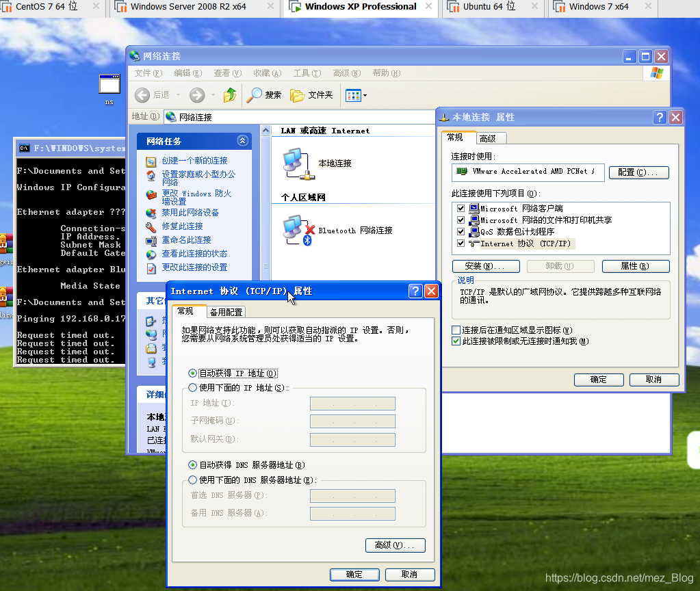Click the VMware Accelerated AMD PCNet adapter field
700x591 pixels.
pos(528,172)
